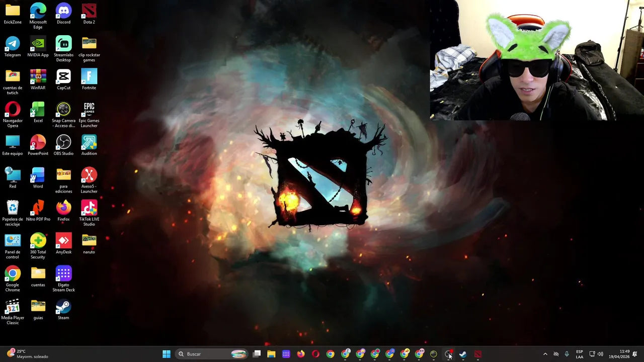644x362 pixels.
Task: Select the NVIDIA App shortcut
Action: pyautogui.click(x=38, y=46)
